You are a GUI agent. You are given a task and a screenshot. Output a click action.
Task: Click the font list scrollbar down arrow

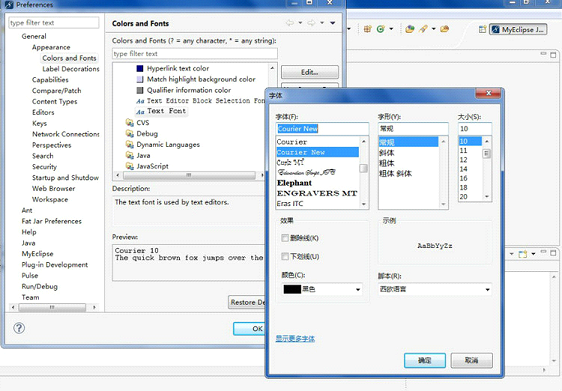click(363, 204)
